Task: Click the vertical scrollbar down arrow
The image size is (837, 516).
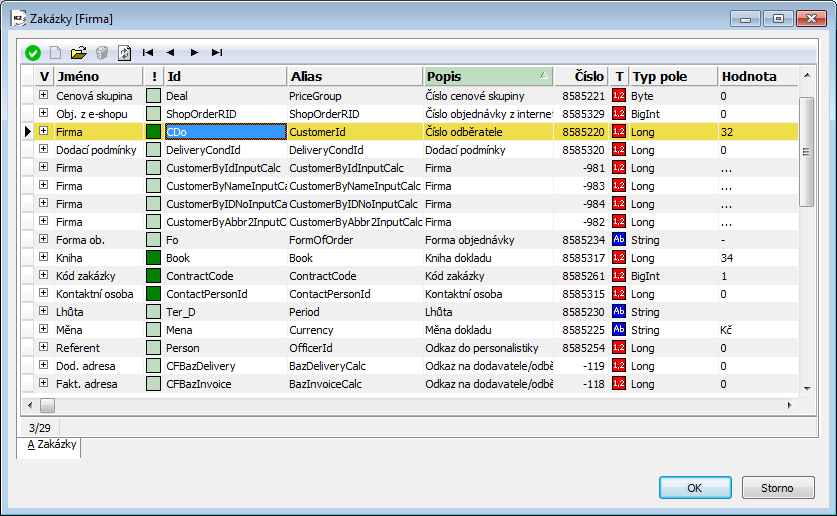Action: 807,388
